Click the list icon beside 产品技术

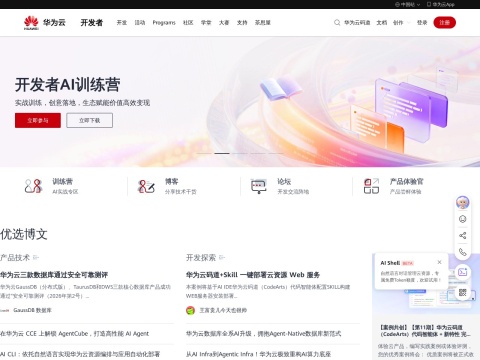tap(36, 257)
